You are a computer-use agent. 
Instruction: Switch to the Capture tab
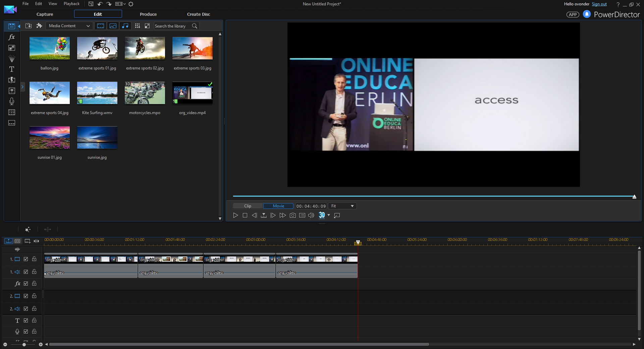45,14
